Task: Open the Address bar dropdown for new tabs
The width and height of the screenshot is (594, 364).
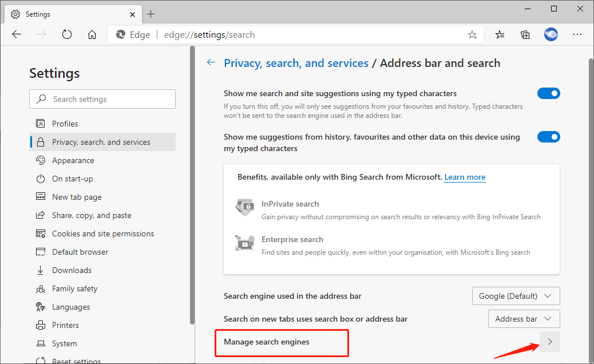Action: [524, 319]
